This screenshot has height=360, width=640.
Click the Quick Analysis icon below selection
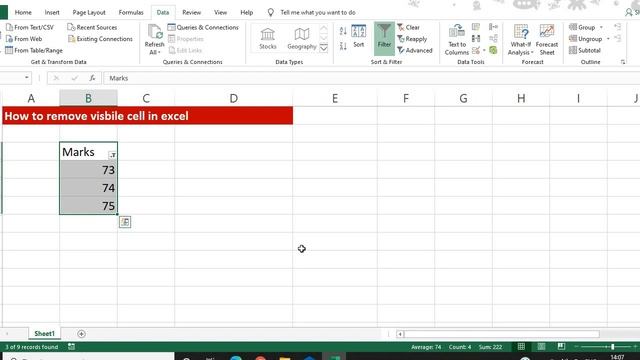(x=125, y=222)
